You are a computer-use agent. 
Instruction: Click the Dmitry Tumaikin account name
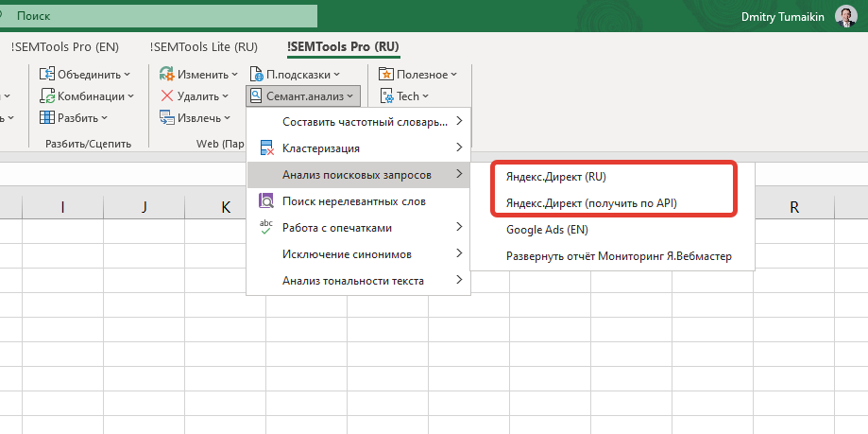tap(783, 17)
